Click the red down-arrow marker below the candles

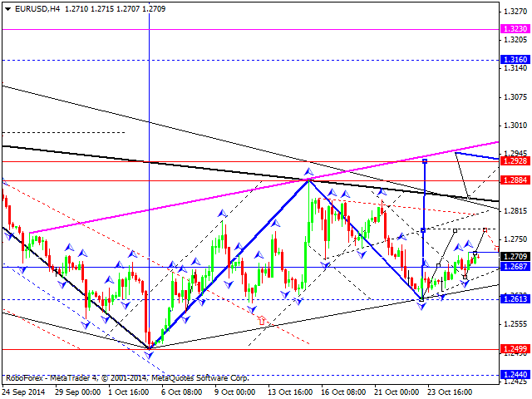point(262,319)
